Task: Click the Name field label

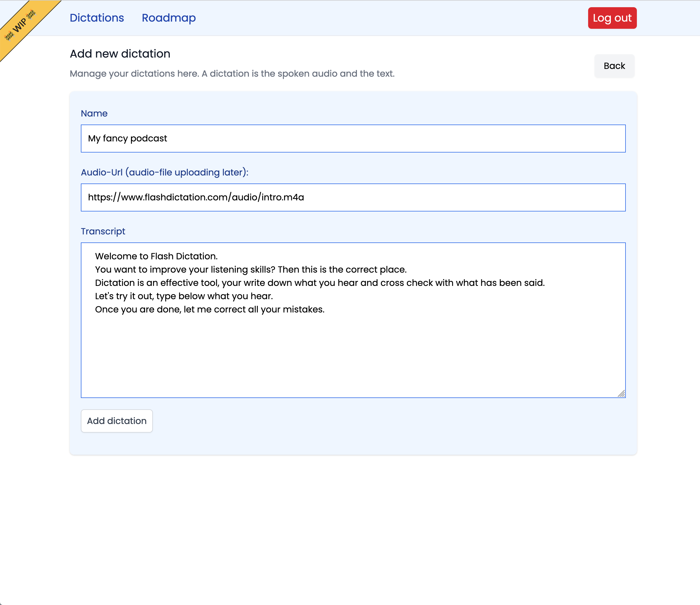Action: [x=94, y=113]
